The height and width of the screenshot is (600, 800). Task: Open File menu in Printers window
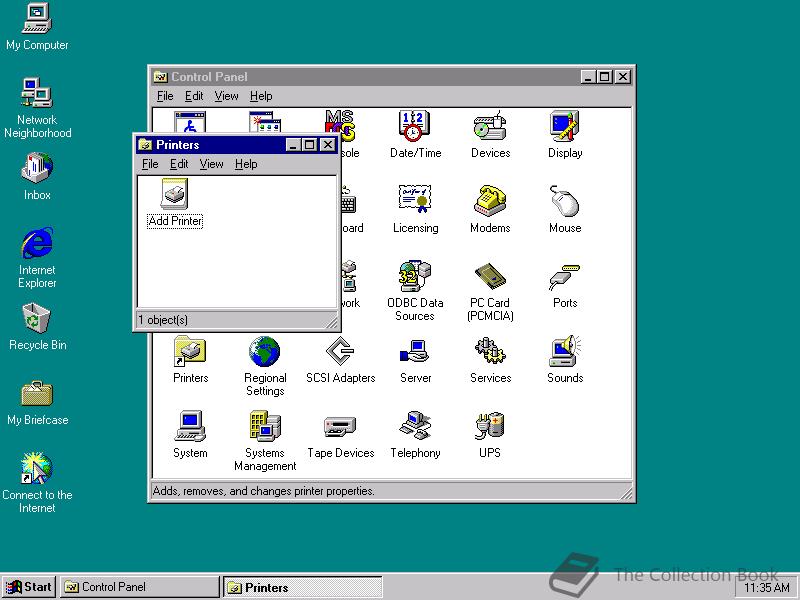coord(150,164)
